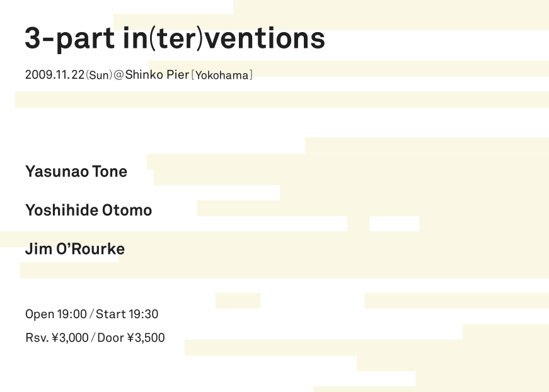
Task: Select the 'Shinko Pier' venue text
Action: [157, 74]
